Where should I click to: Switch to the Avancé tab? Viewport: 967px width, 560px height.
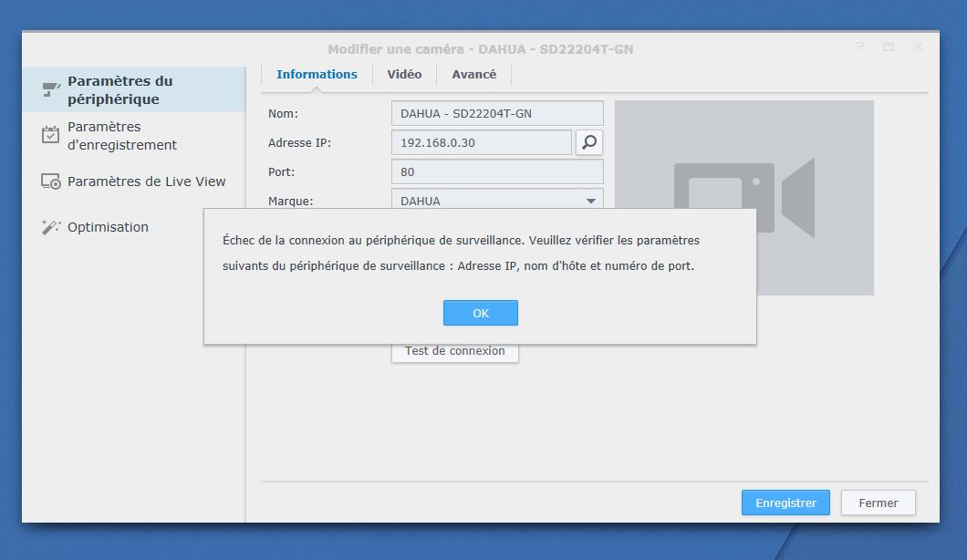(x=473, y=74)
